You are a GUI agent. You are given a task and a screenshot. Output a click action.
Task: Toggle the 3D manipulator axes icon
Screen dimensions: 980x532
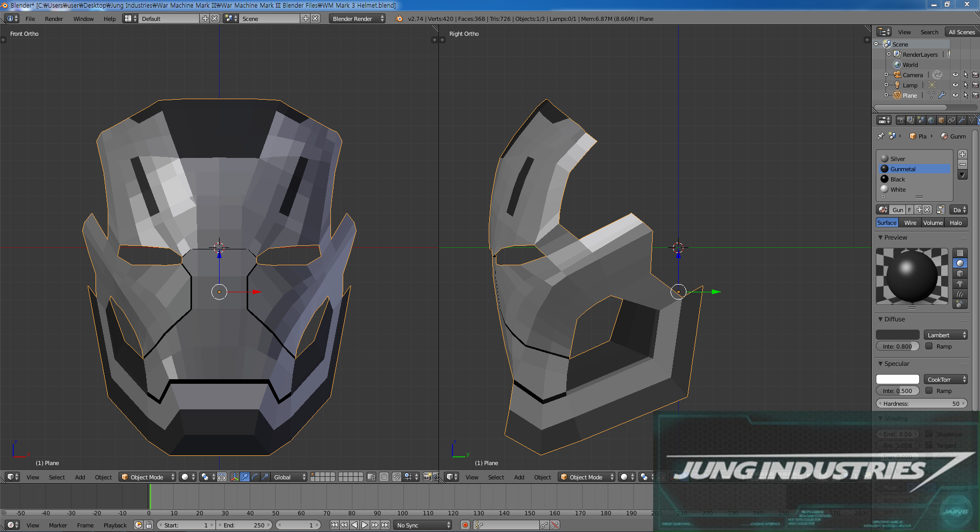click(234, 477)
